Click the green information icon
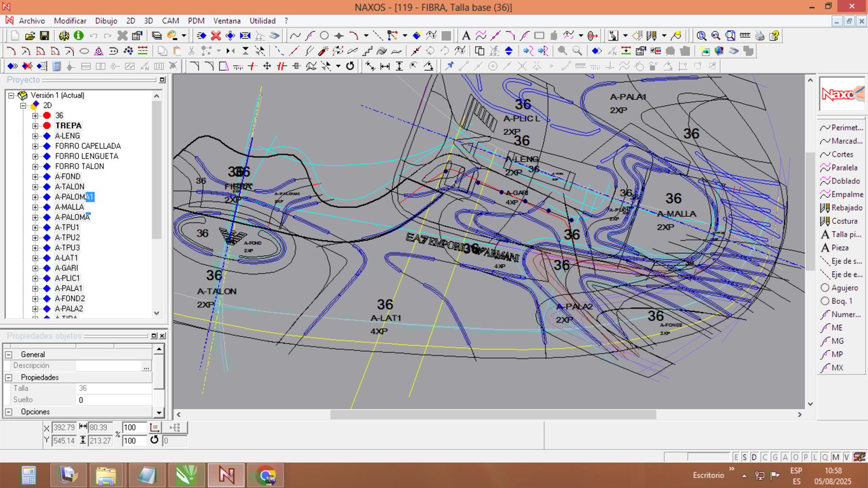The width and height of the screenshot is (868, 488). [x=79, y=36]
